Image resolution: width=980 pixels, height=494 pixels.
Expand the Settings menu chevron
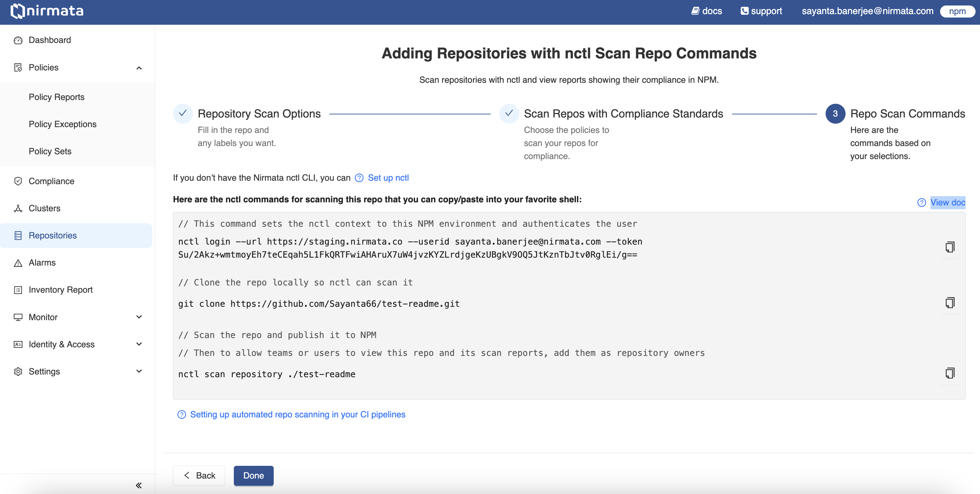(139, 371)
